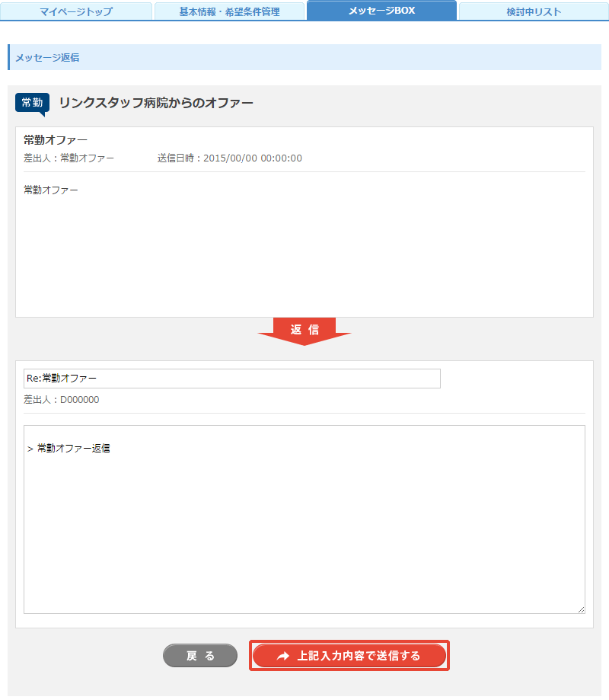Viewport: 609px width, 700px height.
Task: Click the subject field Re:常勤オファー
Action: click(x=232, y=378)
